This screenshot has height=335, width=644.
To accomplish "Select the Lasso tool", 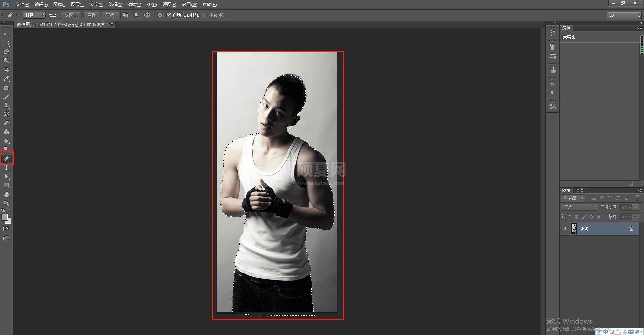I will [x=6, y=52].
